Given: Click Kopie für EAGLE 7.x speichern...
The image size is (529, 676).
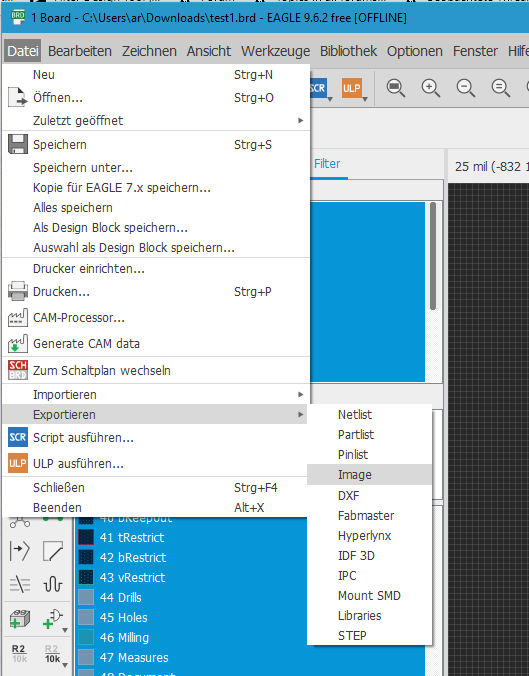Looking at the screenshot, I should click(156, 188).
